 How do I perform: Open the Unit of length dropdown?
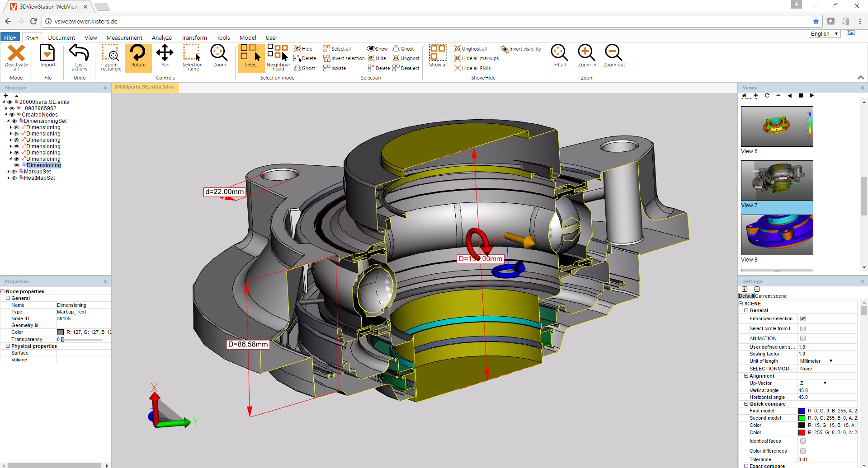(816, 361)
